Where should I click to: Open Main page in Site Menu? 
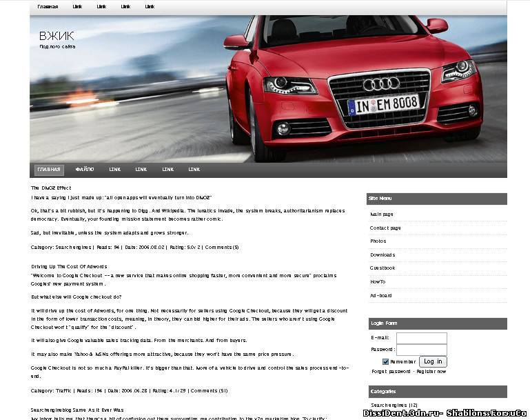381,214
